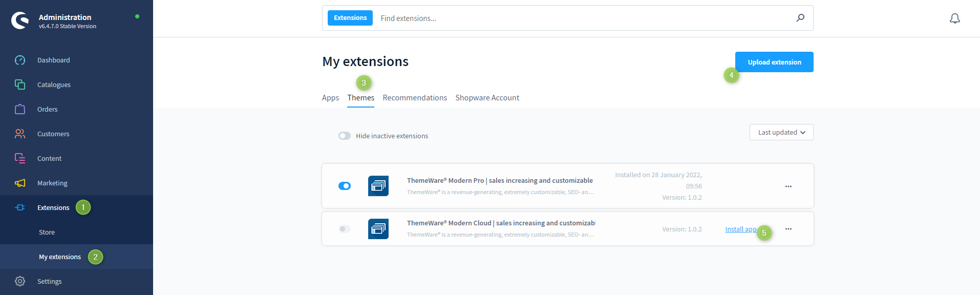Viewport: 980px width, 295px height.
Task: Open options menu for ThemeWare Modern Pro
Action: click(789, 186)
